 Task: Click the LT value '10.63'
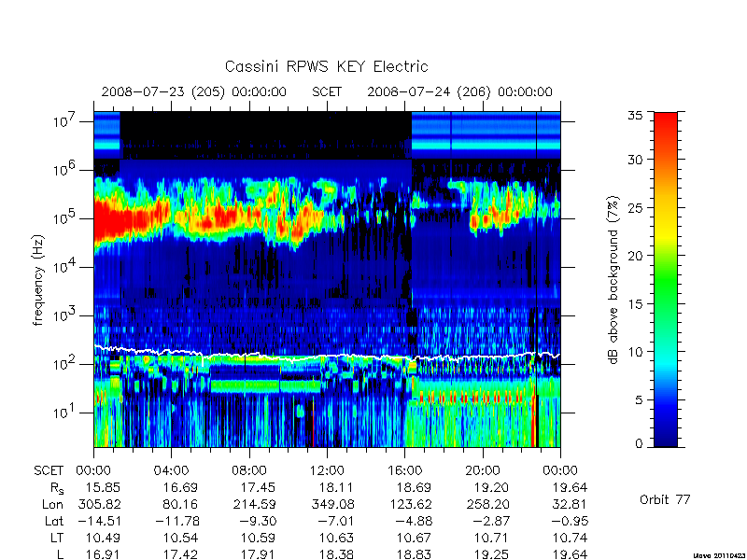point(336,539)
